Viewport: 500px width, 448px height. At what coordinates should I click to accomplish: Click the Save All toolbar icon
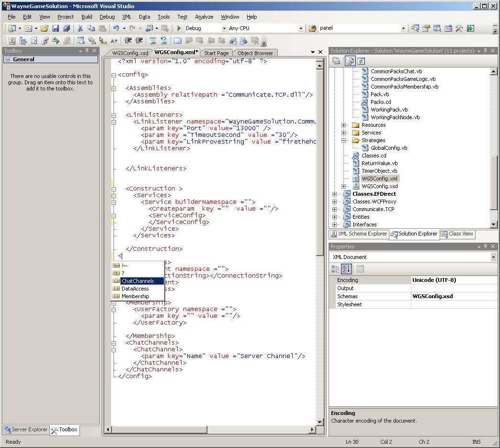click(66, 28)
